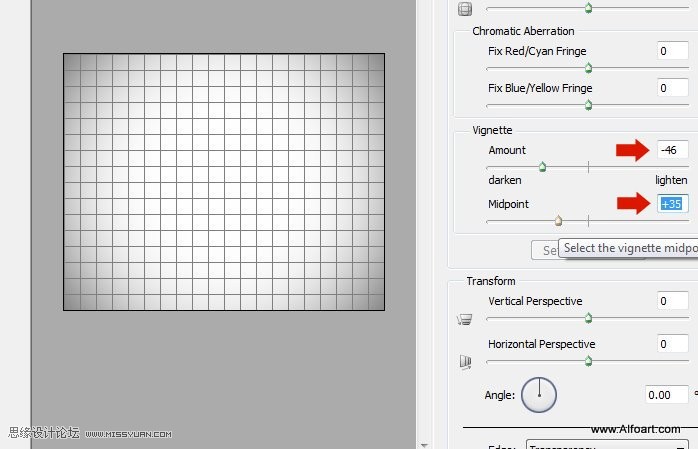Select the Vertical Perspective value field

pos(673,301)
